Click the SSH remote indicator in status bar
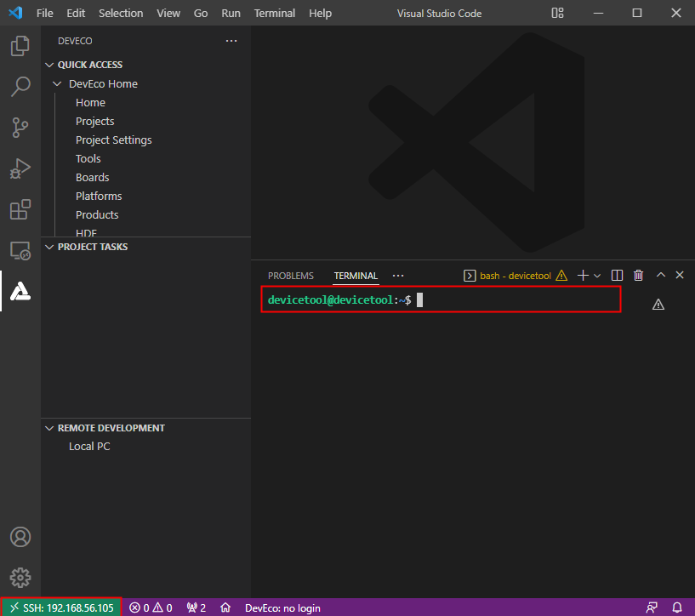 pyautogui.click(x=61, y=607)
